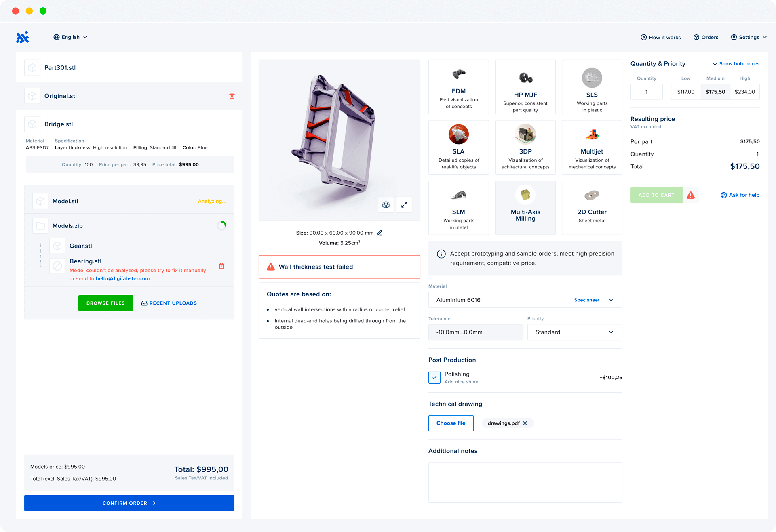The image size is (776, 532).
Task: Click red warning icon beside Add to Cart
Action: coord(691,195)
